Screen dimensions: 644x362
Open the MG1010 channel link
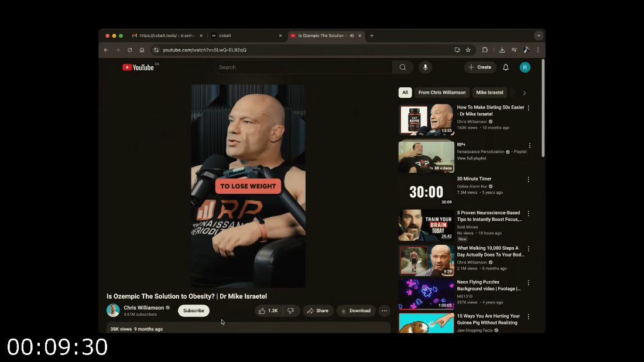point(464,296)
